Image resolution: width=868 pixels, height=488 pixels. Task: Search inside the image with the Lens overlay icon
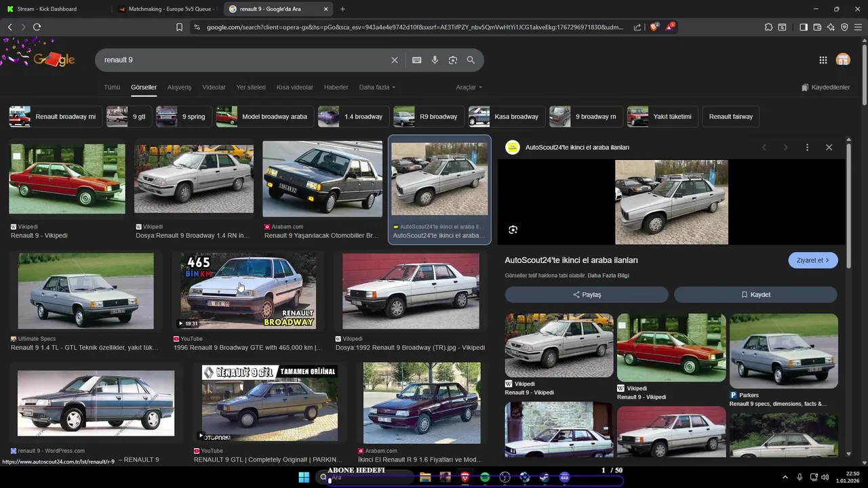click(513, 230)
